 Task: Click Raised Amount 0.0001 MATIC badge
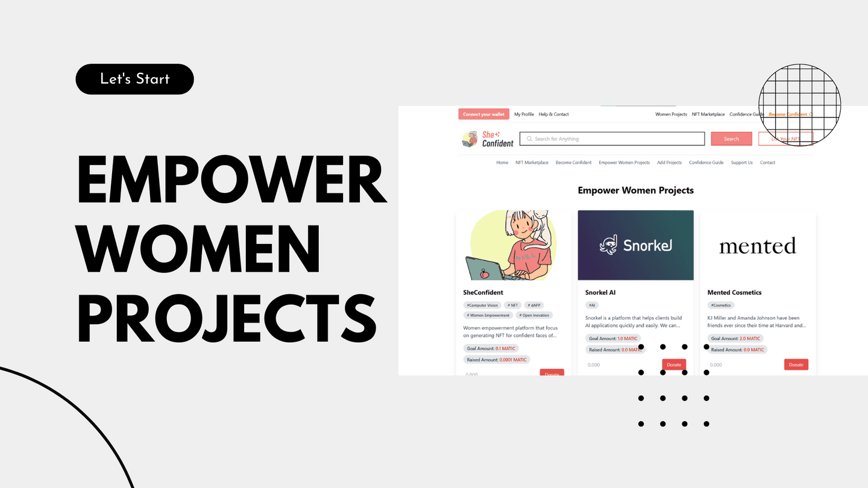497,360
